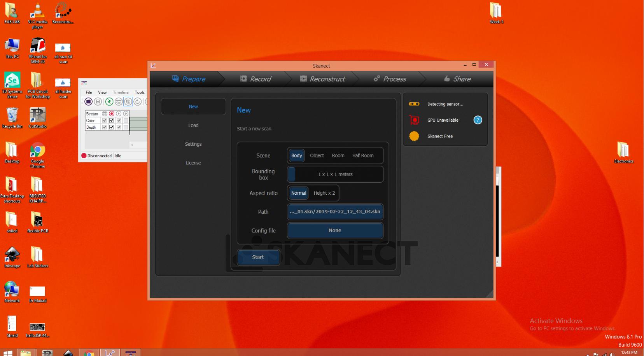This screenshot has width=644, height=356.
Task: Open the Process tab
Action: [x=390, y=79]
